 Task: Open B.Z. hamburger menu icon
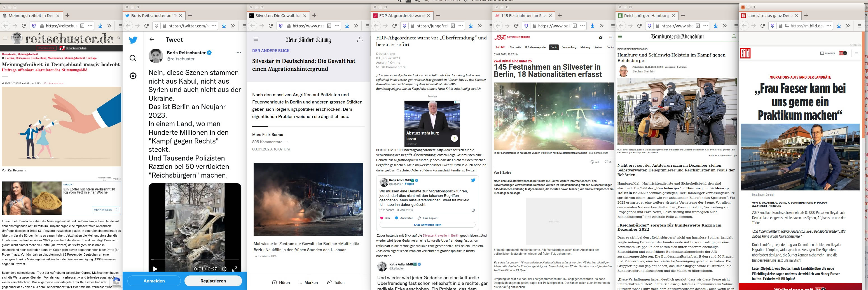tap(610, 37)
